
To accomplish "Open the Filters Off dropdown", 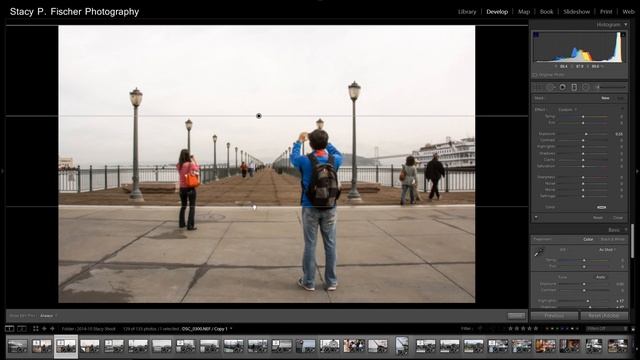I will point(607,329).
